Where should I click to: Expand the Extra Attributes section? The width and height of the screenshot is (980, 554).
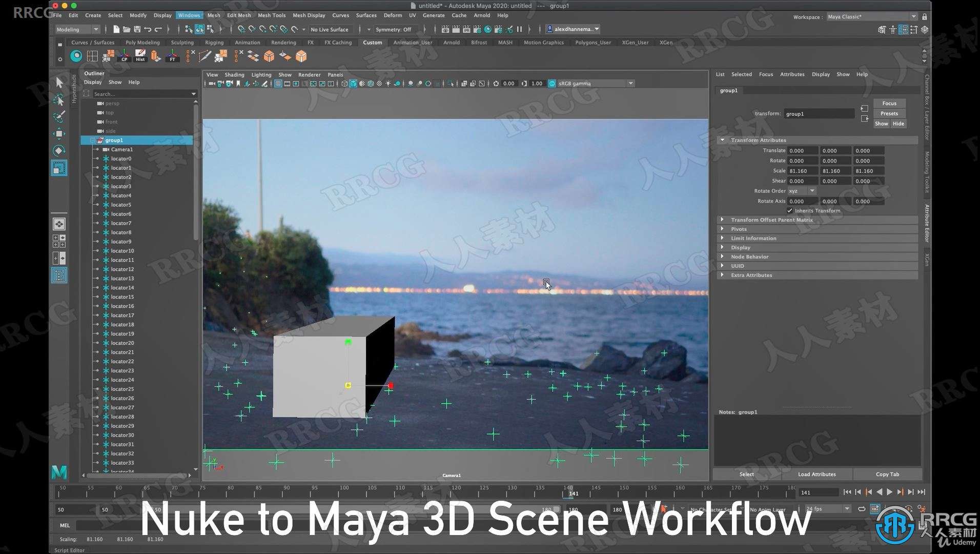coord(722,275)
